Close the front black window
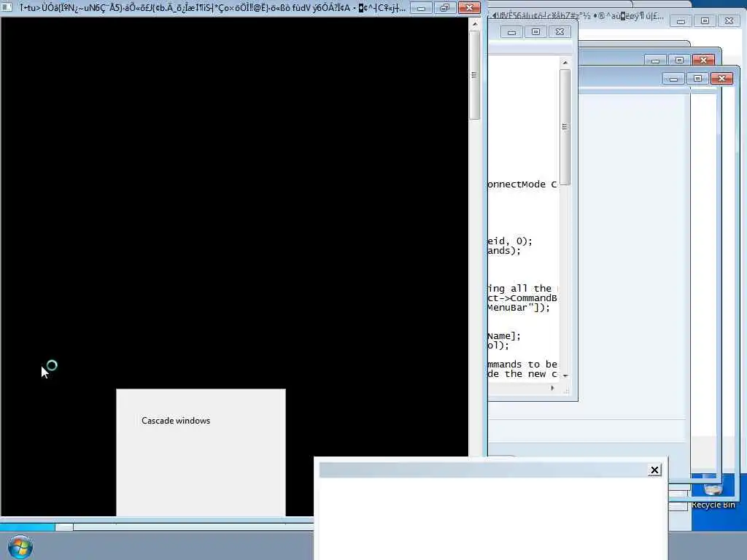The height and width of the screenshot is (560, 747). (x=469, y=8)
